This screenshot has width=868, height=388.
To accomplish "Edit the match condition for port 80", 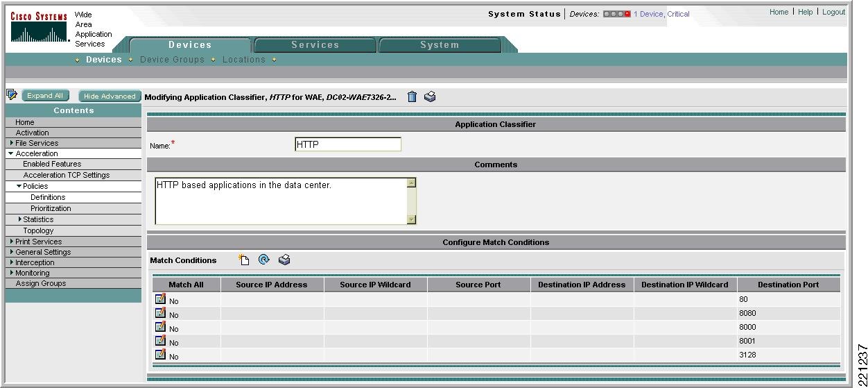I will click(160, 299).
